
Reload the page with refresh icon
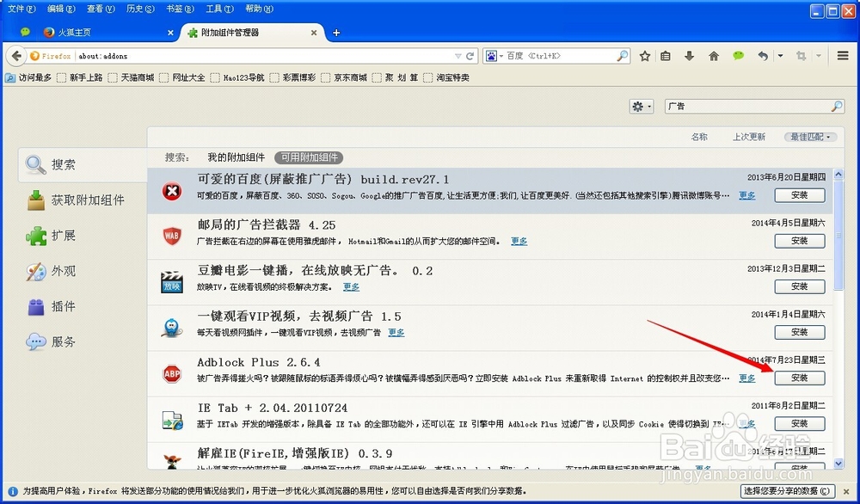pos(470,55)
